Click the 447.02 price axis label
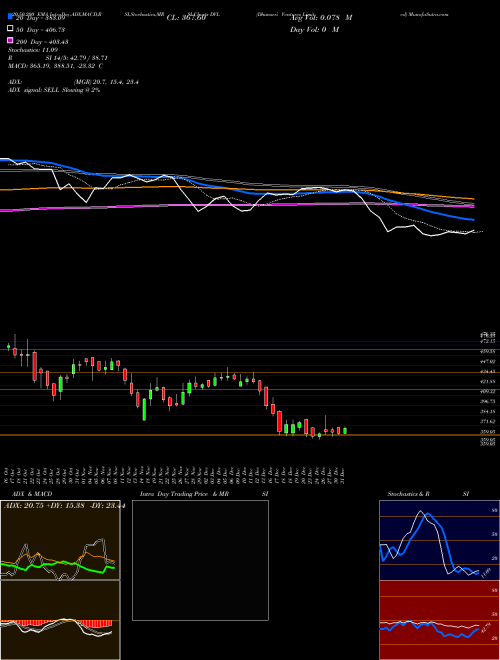The width and height of the screenshot is (500, 660). tap(487, 361)
